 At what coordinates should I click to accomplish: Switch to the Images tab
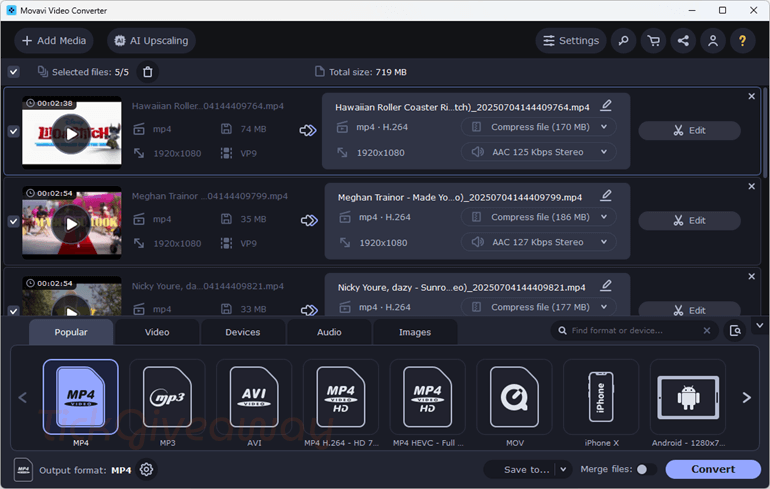point(415,332)
